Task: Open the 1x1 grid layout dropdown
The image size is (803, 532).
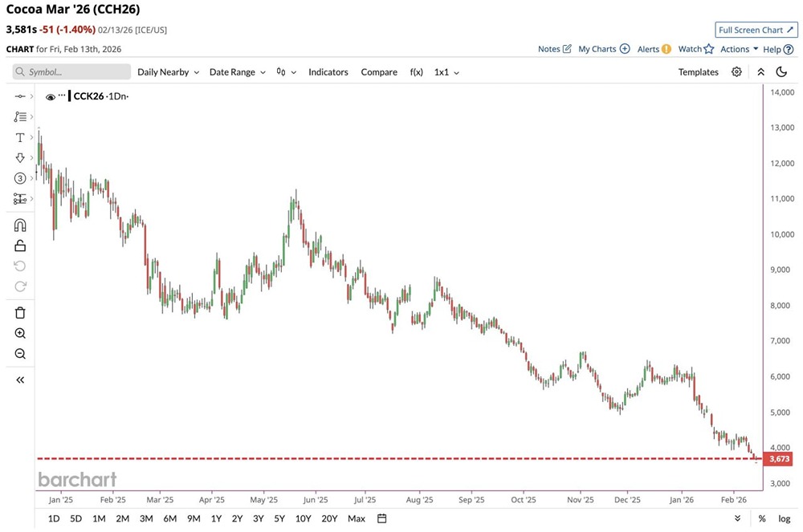Action: pyautogui.click(x=446, y=72)
